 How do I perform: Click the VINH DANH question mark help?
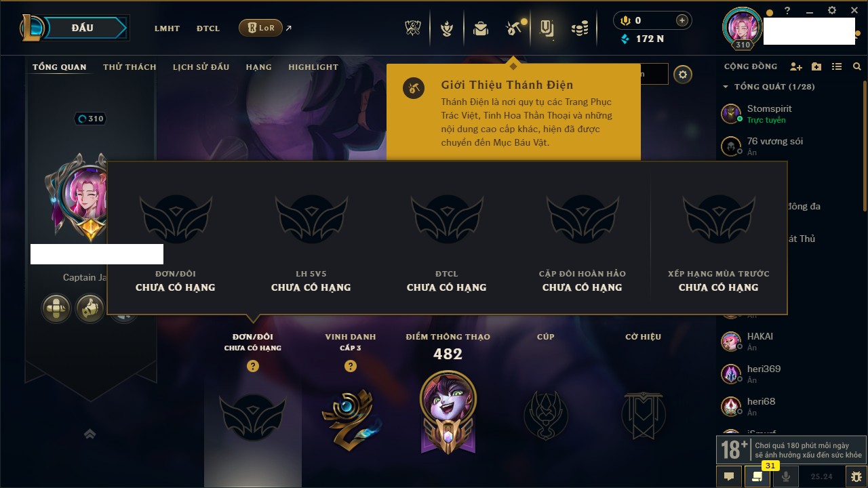[351, 366]
